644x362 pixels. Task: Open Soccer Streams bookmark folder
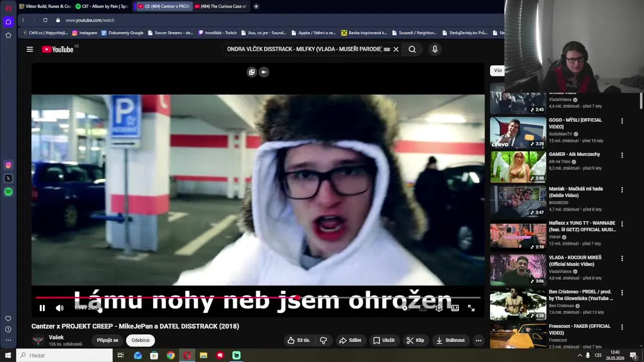[x=170, y=33]
